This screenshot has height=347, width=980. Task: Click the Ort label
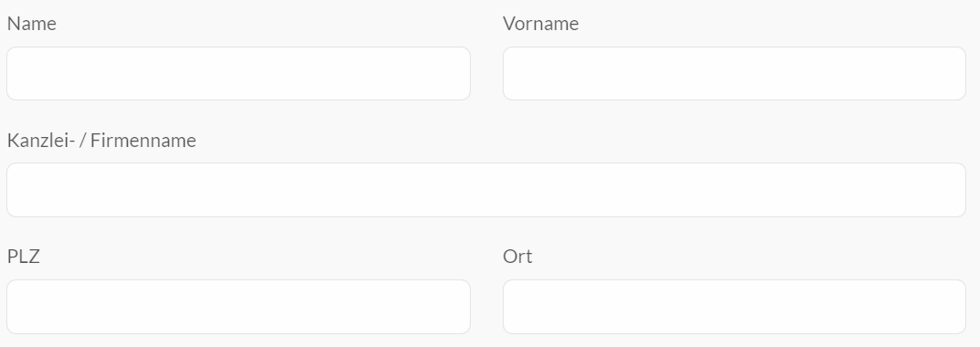[x=517, y=257]
